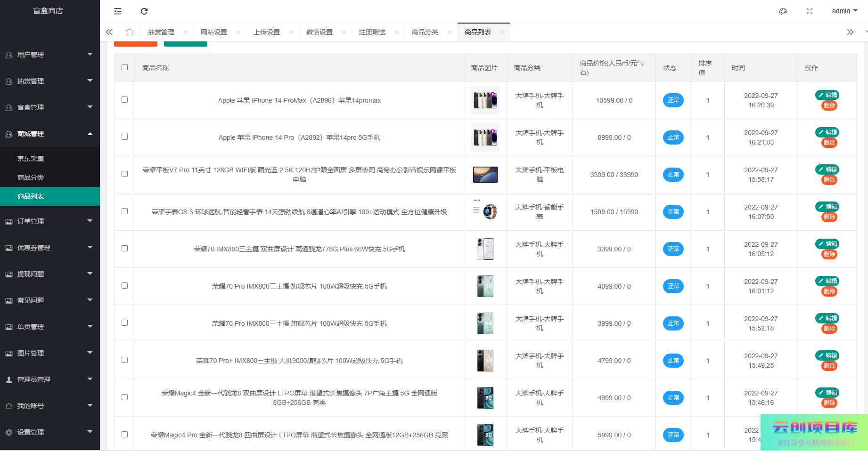Check the select-all checkbox in table header

124,67
